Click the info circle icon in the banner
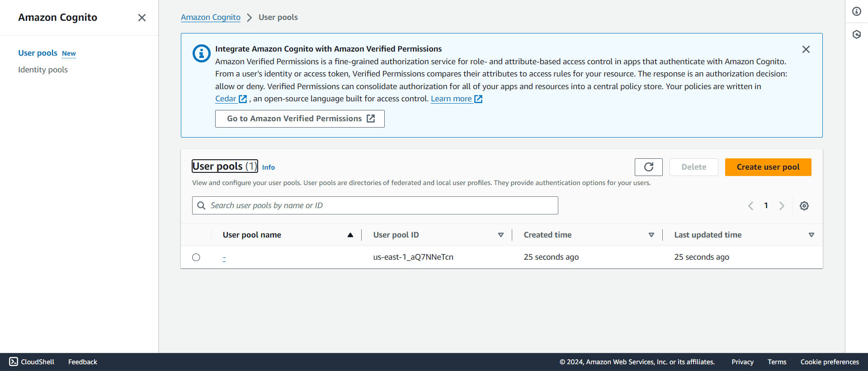 [202, 53]
